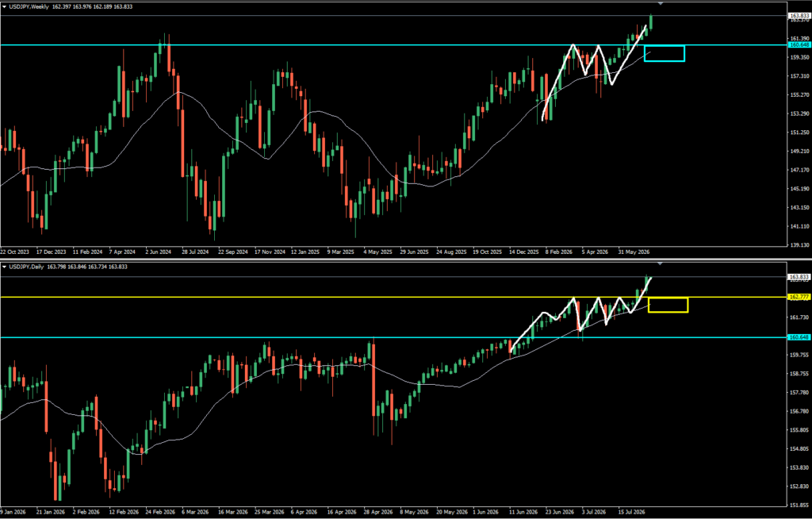Click the '29 Jun 2025' date label
This screenshot has height=519, width=812.
click(414, 252)
